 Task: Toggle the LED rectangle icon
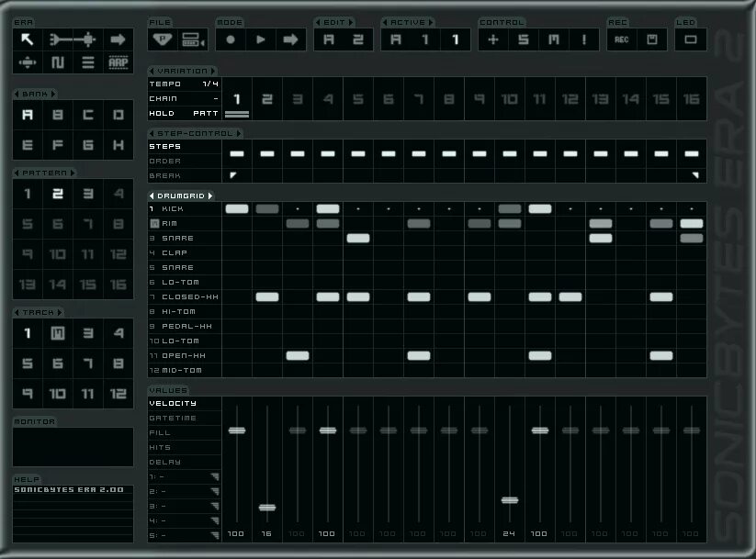point(691,39)
